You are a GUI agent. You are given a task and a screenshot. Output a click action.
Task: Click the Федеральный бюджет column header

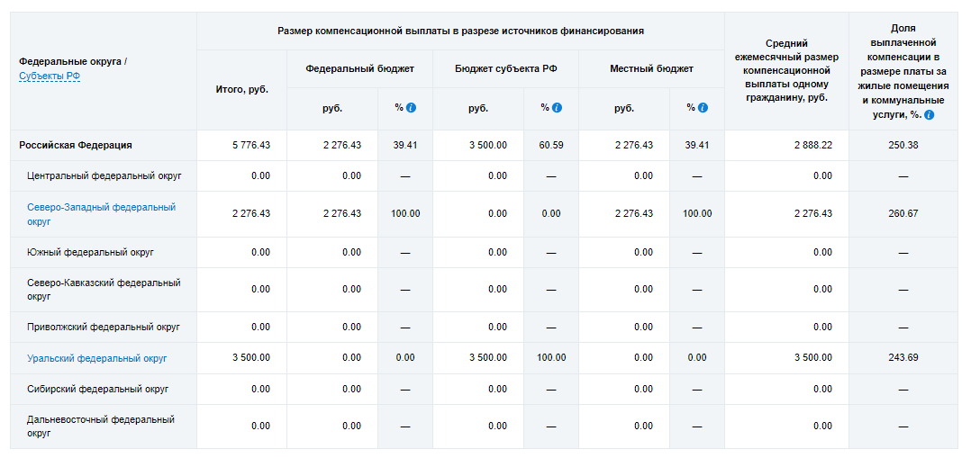pyautogui.click(x=359, y=68)
